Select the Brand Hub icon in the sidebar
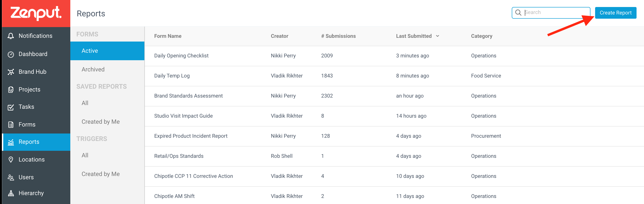Image resolution: width=644 pixels, height=204 pixels. pos(11,72)
